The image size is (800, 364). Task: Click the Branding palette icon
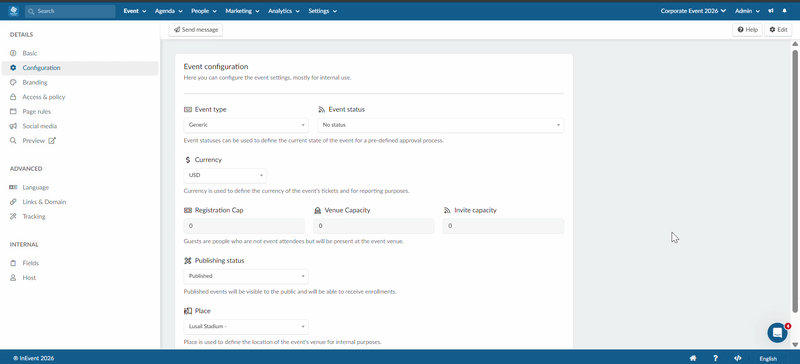pyautogui.click(x=13, y=82)
